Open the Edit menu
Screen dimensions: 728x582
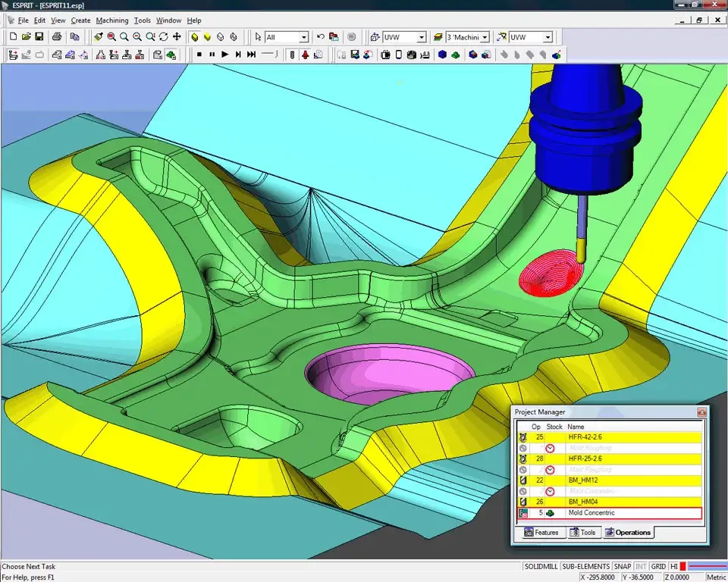click(x=39, y=20)
